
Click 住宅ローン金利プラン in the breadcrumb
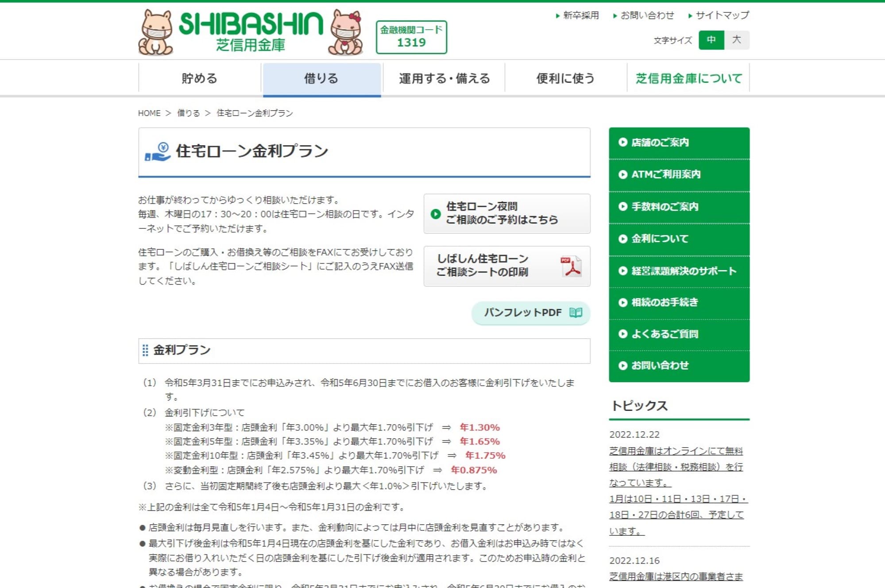255,113
